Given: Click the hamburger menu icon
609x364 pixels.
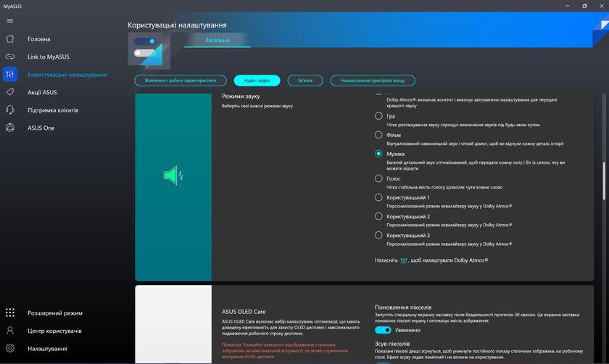Looking at the screenshot, I should (x=10, y=21).
